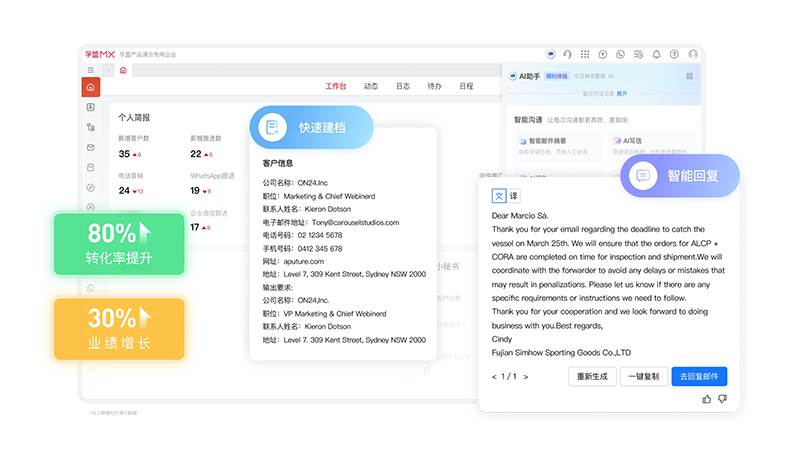
Task: Click the AI助手 panel title
Action: tap(530, 76)
